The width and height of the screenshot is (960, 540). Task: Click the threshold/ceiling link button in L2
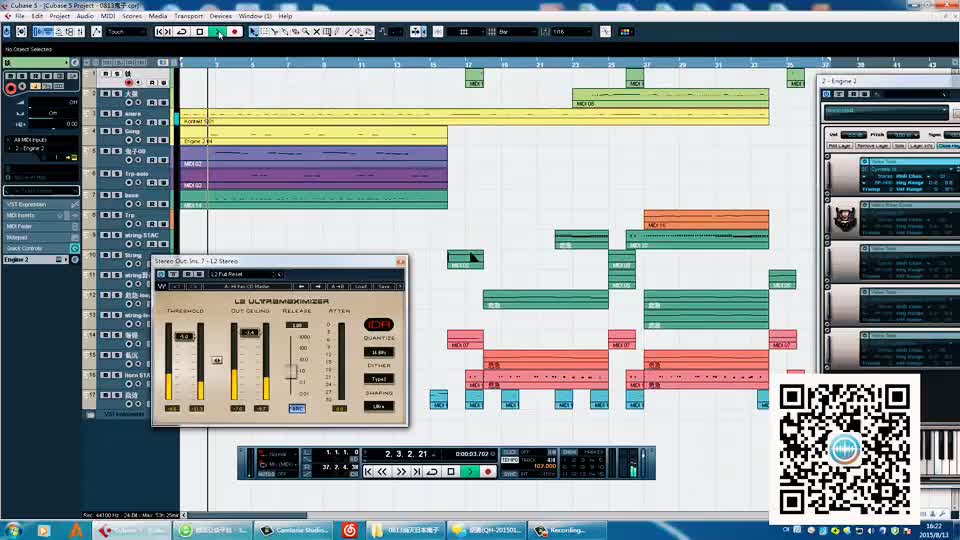click(217, 361)
